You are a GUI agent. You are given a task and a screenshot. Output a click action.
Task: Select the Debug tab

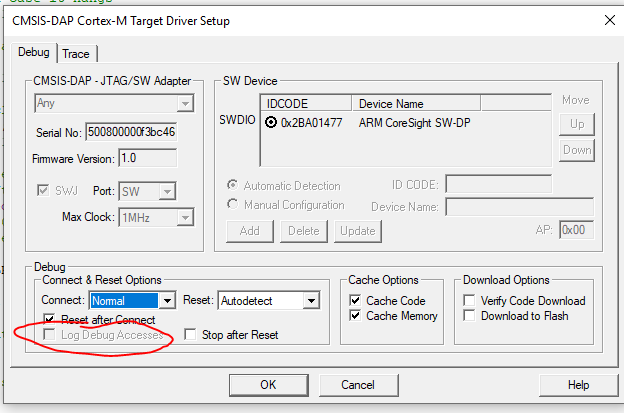tap(34, 52)
